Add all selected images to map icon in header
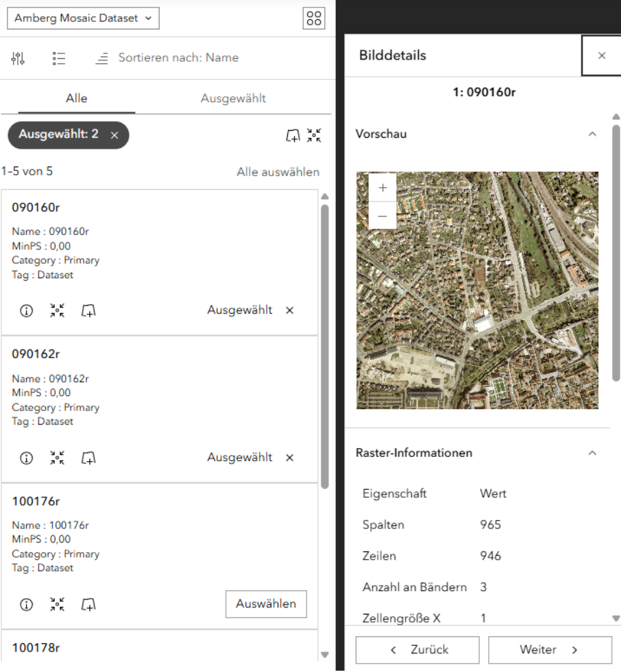The height and width of the screenshot is (672, 621). tap(293, 136)
